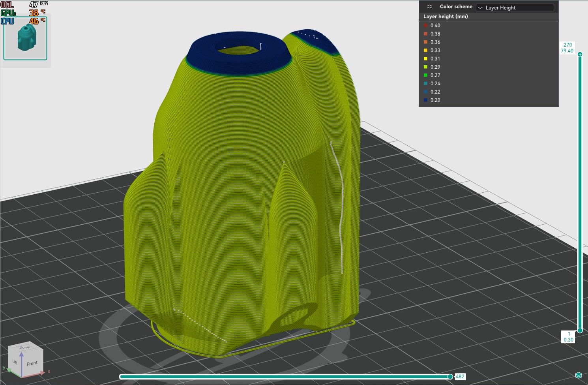
Task: Click the 482 move count label
Action: pos(460,377)
